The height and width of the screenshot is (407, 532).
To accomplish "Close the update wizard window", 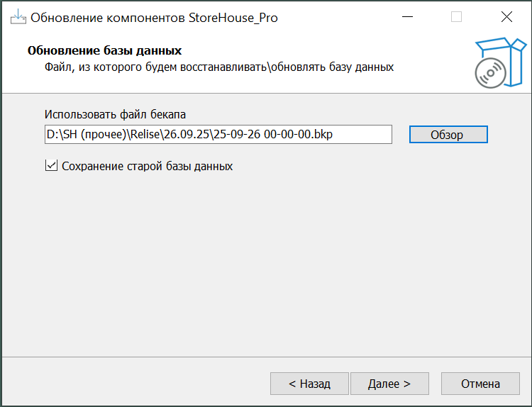I will click(506, 17).
